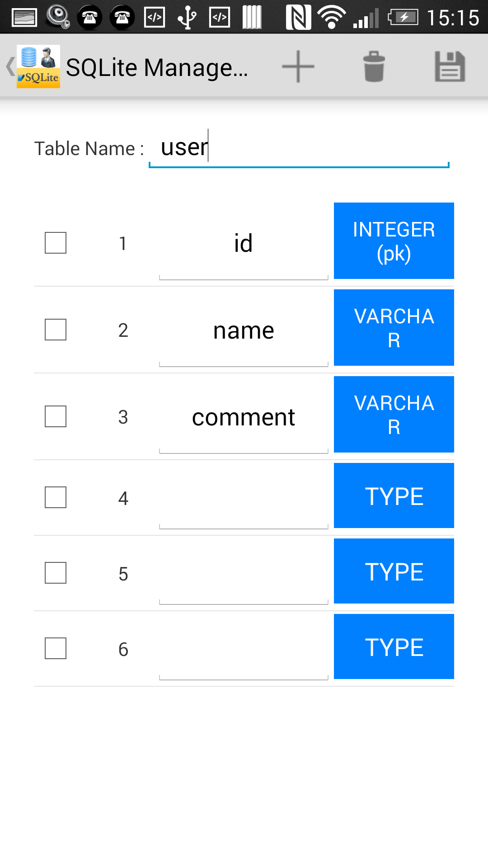The height and width of the screenshot is (868, 488).
Task: Focus the empty column name field in row 4
Action: pyautogui.click(x=244, y=498)
